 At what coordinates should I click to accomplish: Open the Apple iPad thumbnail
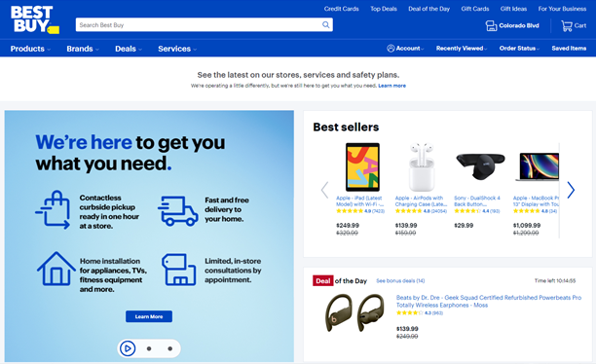(362, 166)
